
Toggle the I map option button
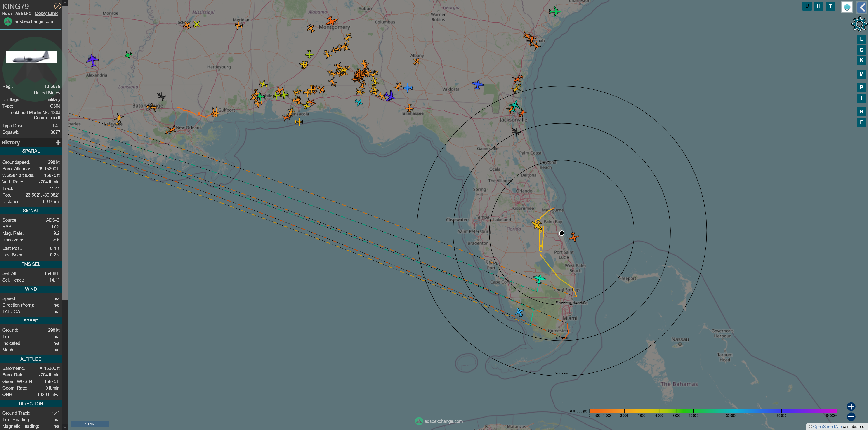[x=862, y=98]
